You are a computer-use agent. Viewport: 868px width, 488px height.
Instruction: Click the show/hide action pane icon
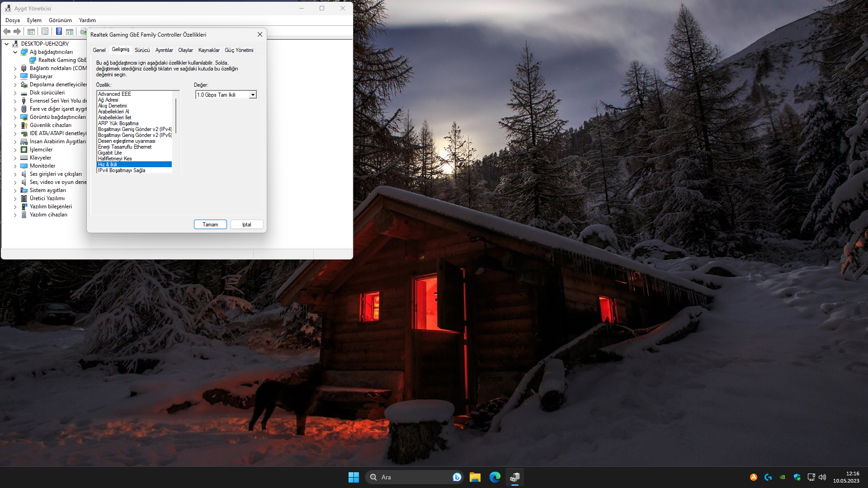click(x=70, y=32)
